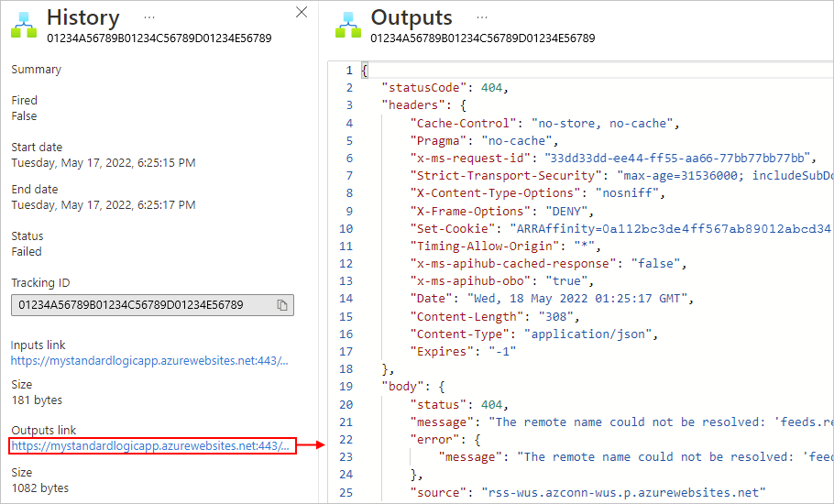This screenshot has height=504, width=834.
Task: Click the "source" rss-wus line
Action: 587,493
